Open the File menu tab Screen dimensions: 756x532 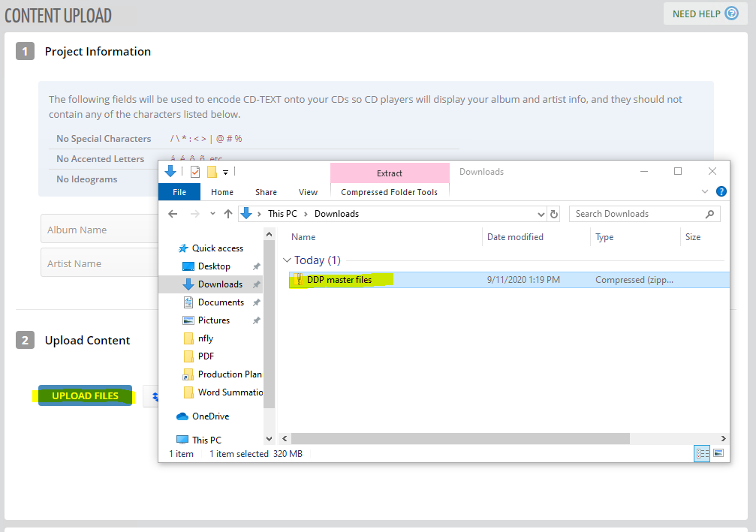point(179,192)
